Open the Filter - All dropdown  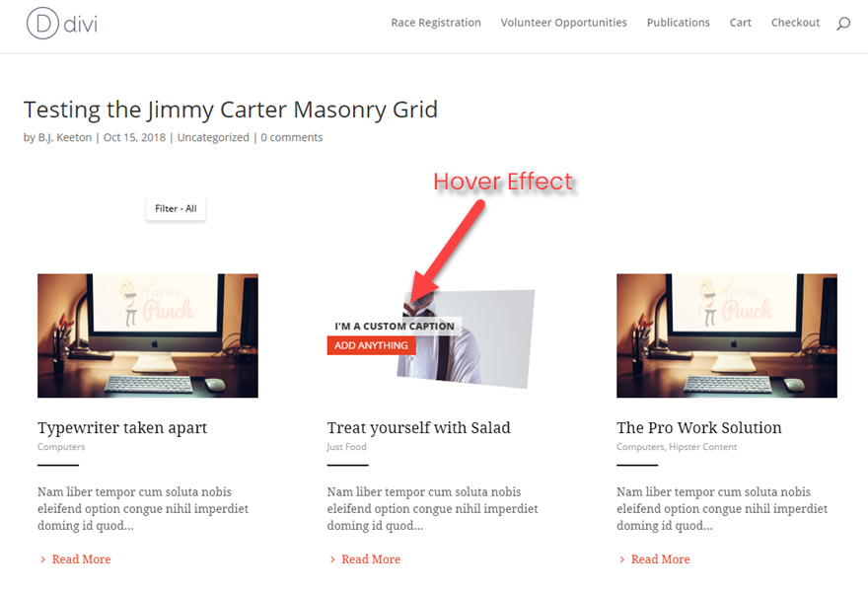coord(176,209)
